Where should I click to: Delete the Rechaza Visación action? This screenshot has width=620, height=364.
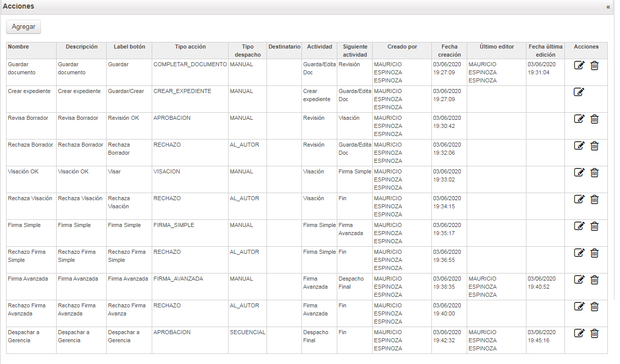595,199
